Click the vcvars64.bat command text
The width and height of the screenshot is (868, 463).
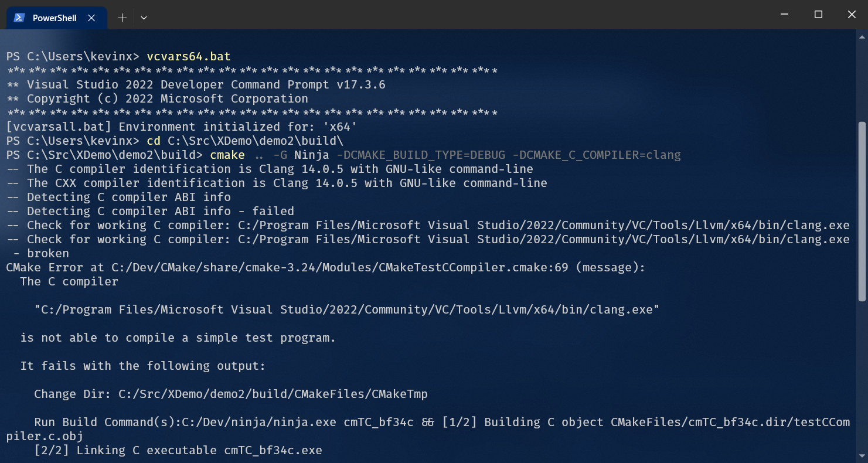189,57
